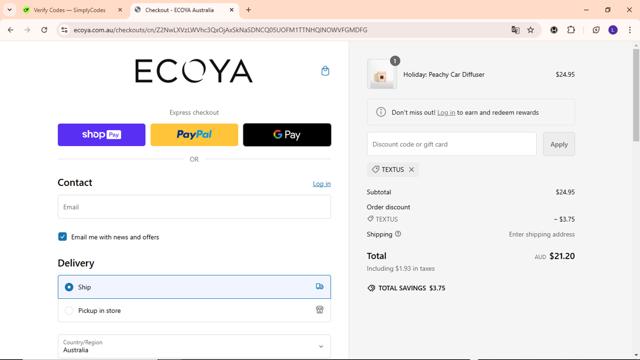The image size is (640, 360).
Task: Expand the Country/Region dropdown
Action: 194,346
